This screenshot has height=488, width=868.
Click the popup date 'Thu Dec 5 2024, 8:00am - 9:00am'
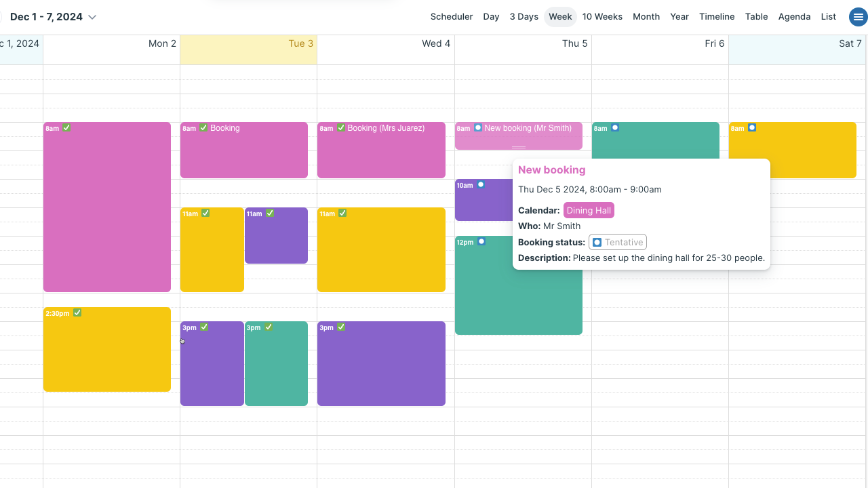(590, 190)
